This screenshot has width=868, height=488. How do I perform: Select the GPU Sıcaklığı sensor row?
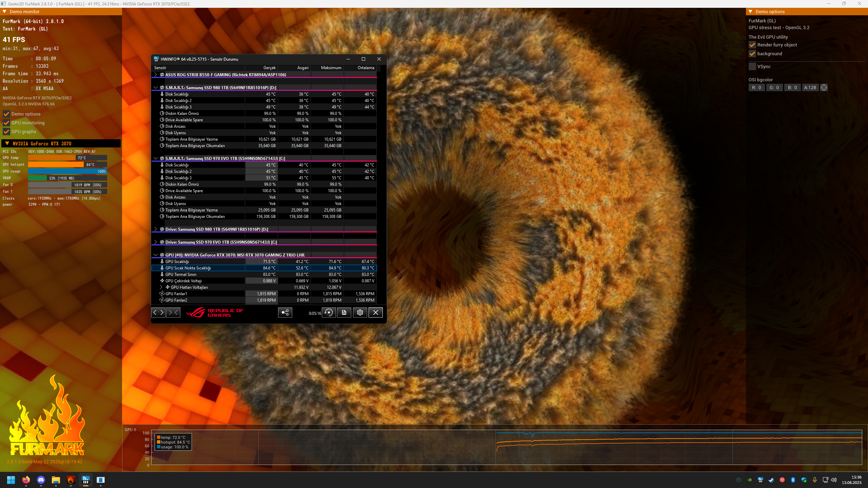(x=264, y=261)
